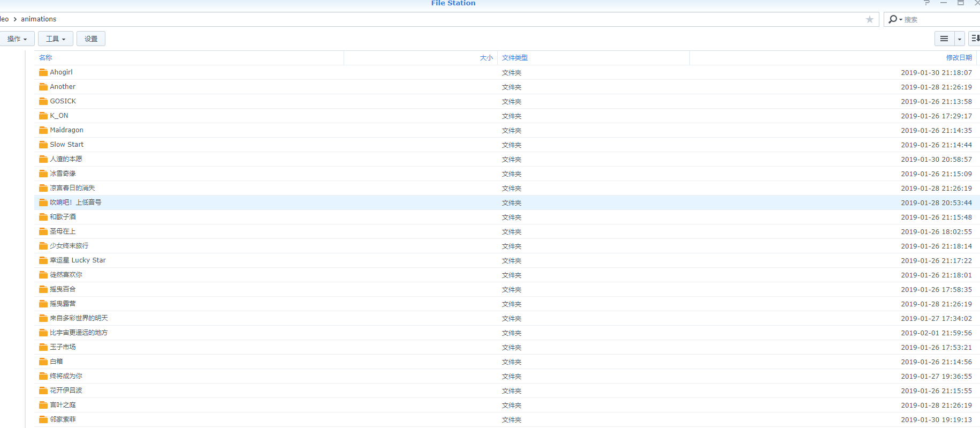Select 言叶之庭 folder name
980x428 pixels.
[x=63, y=405]
